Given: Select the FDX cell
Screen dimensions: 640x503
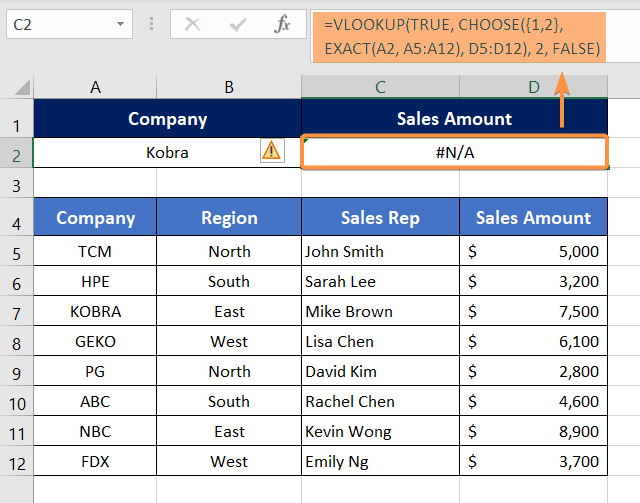Looking at the screenshot, I should [x=95, y=461].
